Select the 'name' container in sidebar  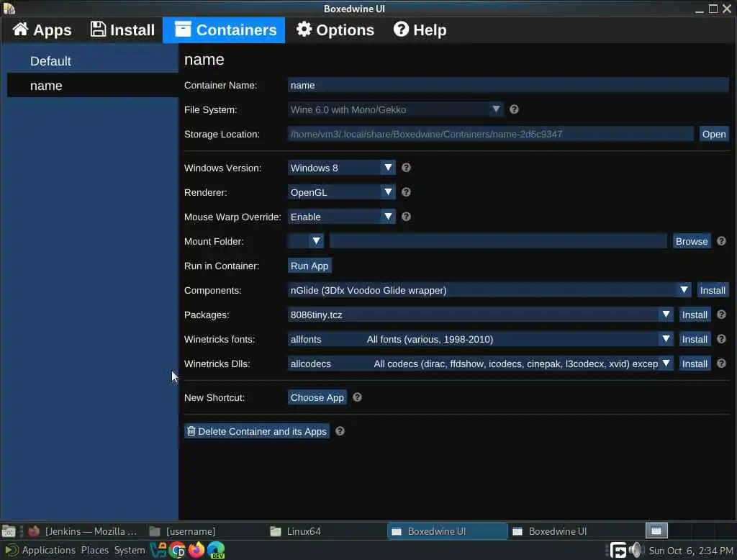click(93, 86)
